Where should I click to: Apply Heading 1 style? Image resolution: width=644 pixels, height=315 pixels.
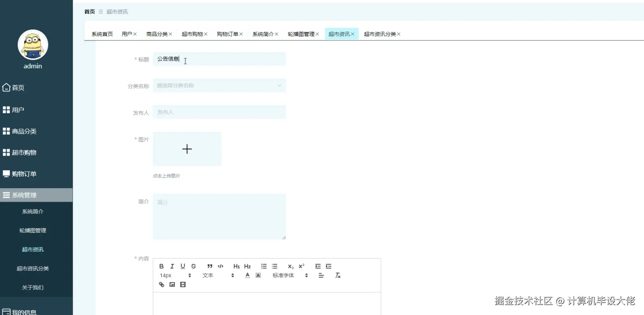pos(237,266)
